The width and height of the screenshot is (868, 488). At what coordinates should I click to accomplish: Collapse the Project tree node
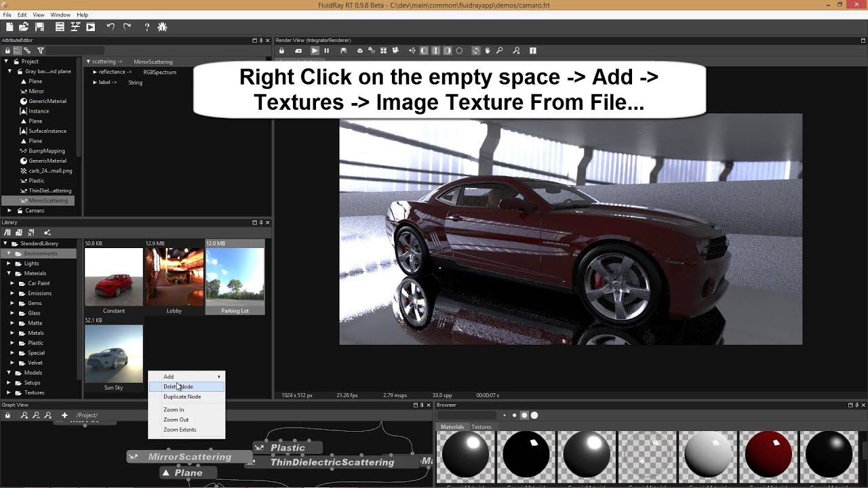6,61
